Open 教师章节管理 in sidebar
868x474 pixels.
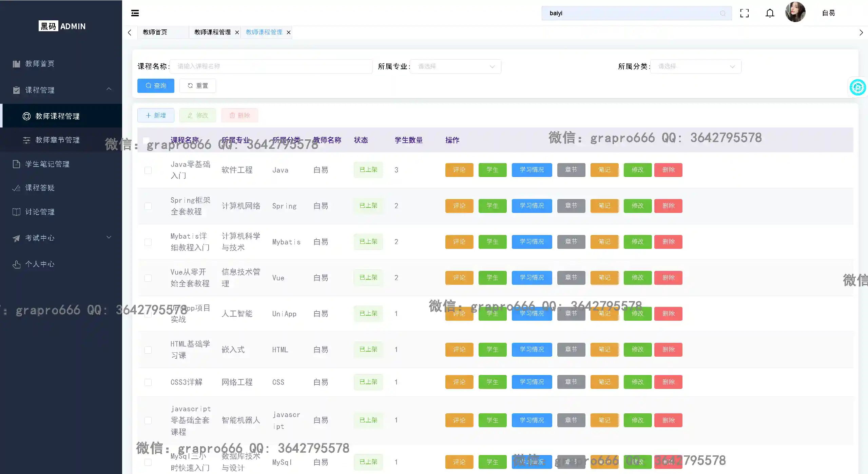(x=57, y=140)
